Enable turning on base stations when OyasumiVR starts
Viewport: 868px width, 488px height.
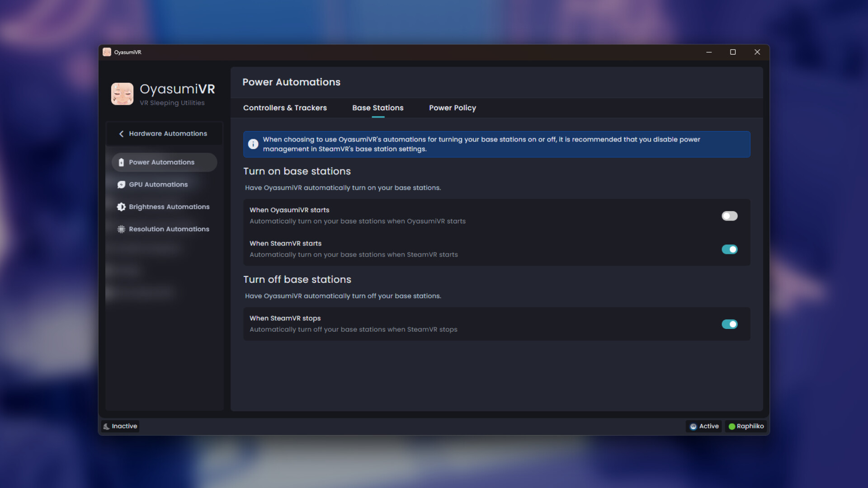pos(729,216)
